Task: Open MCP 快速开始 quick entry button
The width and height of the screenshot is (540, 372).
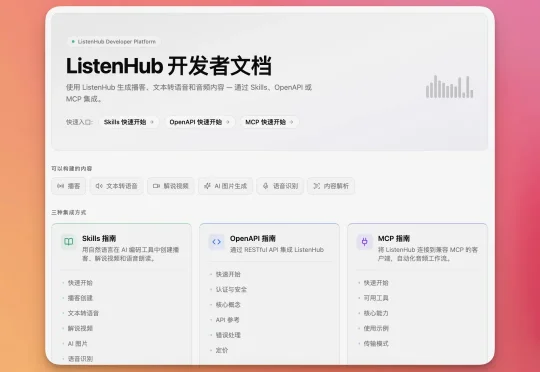Action: coord(269,122)
